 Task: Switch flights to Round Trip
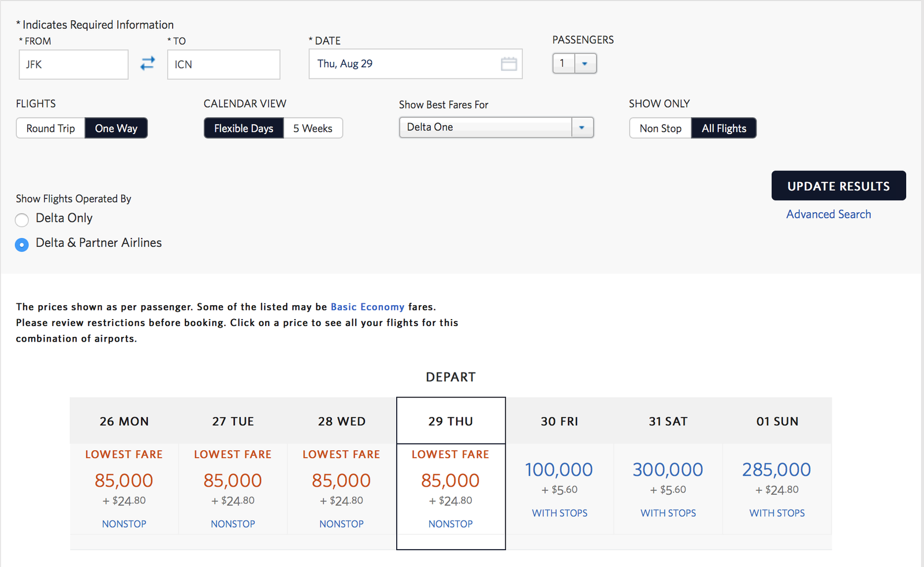[x=51, y=128]
